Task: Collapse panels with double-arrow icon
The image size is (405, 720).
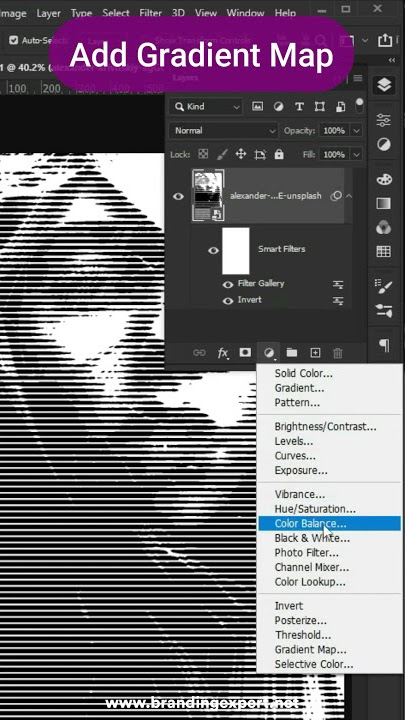Action: point(392,61)
